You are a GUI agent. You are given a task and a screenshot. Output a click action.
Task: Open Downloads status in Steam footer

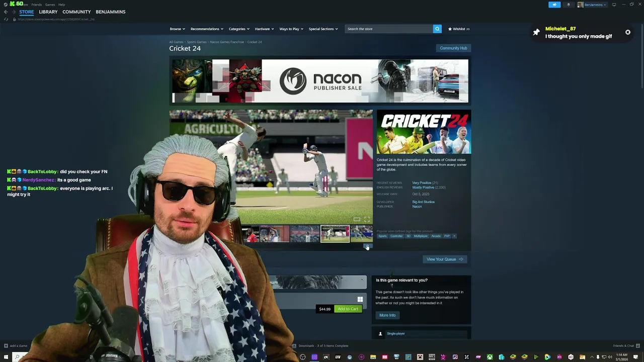(x=320, y=346)
